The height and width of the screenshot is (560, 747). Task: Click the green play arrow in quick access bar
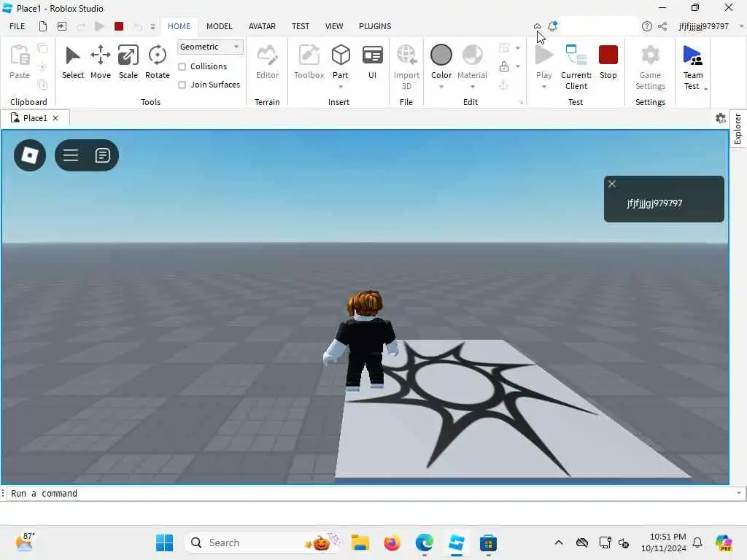(99, 26)
